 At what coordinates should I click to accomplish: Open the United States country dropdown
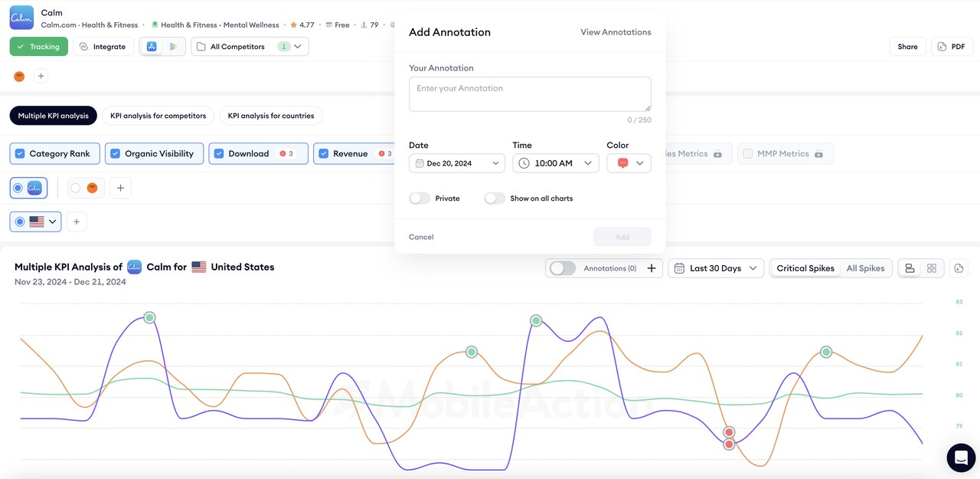(x=35, y=221)
